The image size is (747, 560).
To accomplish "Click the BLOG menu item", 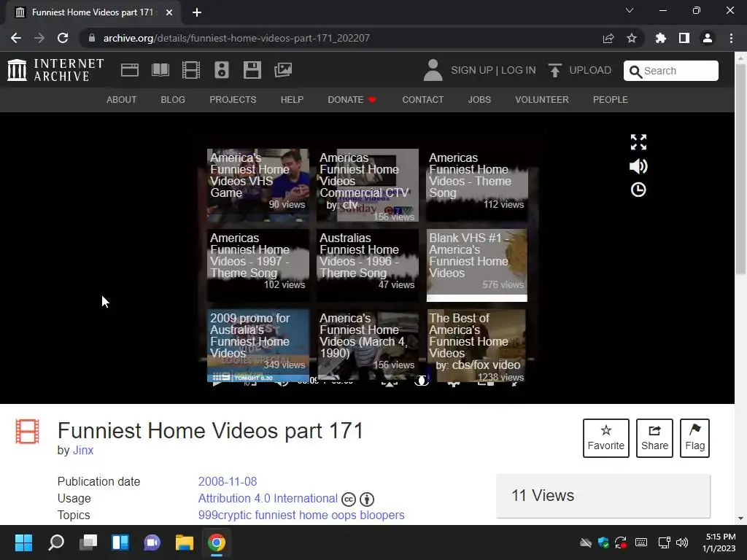I will [x=173, y=99].
